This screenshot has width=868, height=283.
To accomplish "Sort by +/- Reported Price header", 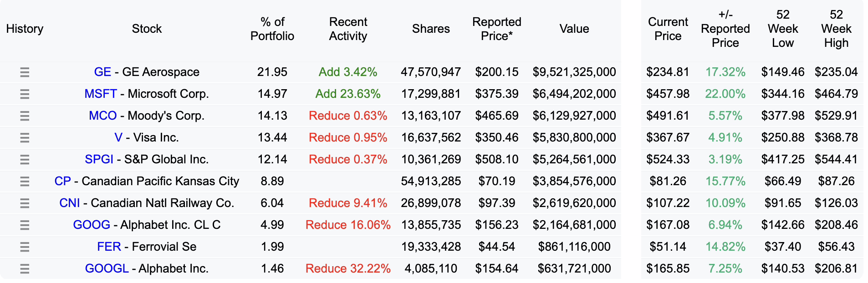I will [x=725, y=29].
